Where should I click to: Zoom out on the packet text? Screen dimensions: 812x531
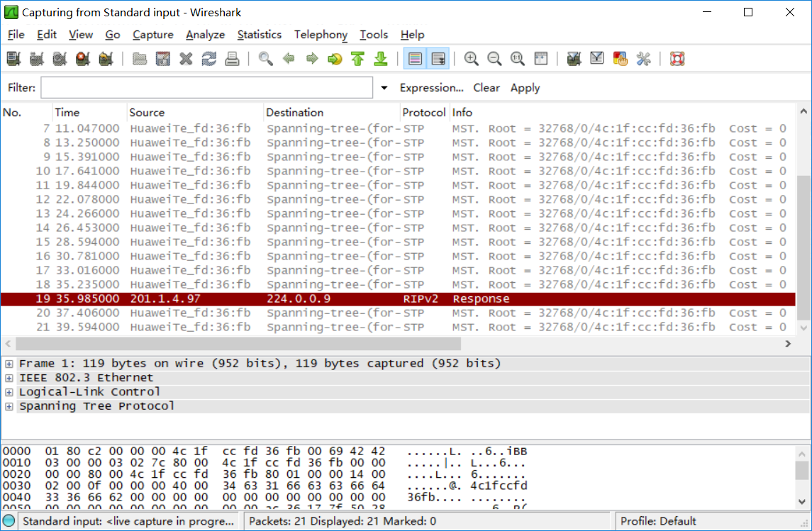click(x=494, y=58)
